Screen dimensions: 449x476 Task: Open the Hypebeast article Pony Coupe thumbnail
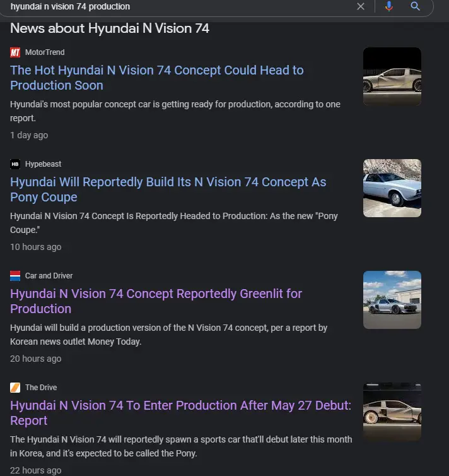pos(392,188)
